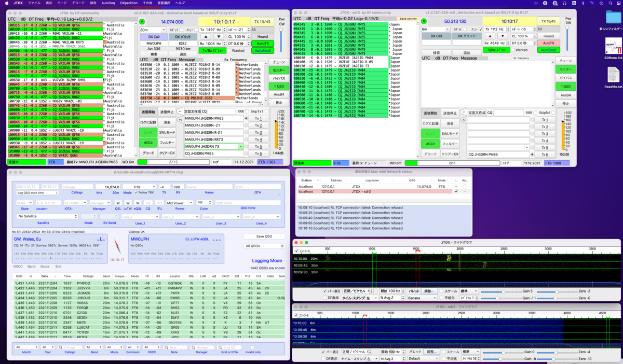Open the AutoSeq menu
This screenshot has width=623, height=364.
[x=109, y=3]
